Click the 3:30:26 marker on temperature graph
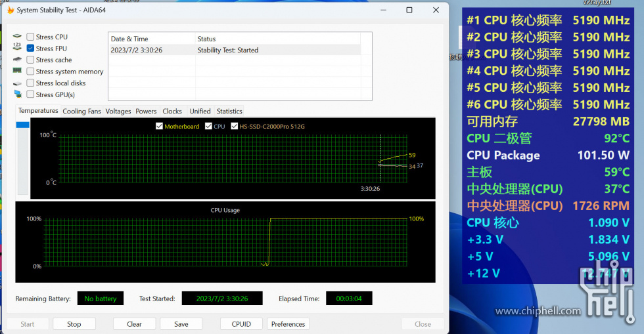This screenshot has height=334, width=644. 370,189
